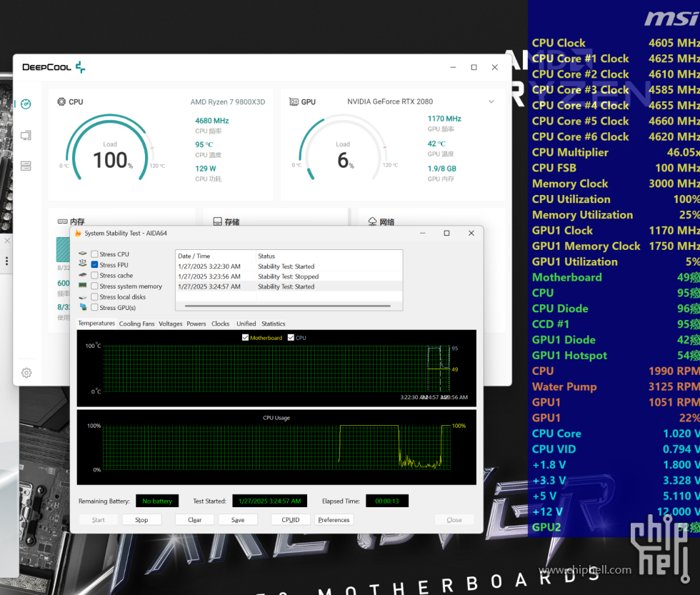Click the Clear button
This screenshot has height=595, width=700.
pyautogui.click(x=194, y=519)
